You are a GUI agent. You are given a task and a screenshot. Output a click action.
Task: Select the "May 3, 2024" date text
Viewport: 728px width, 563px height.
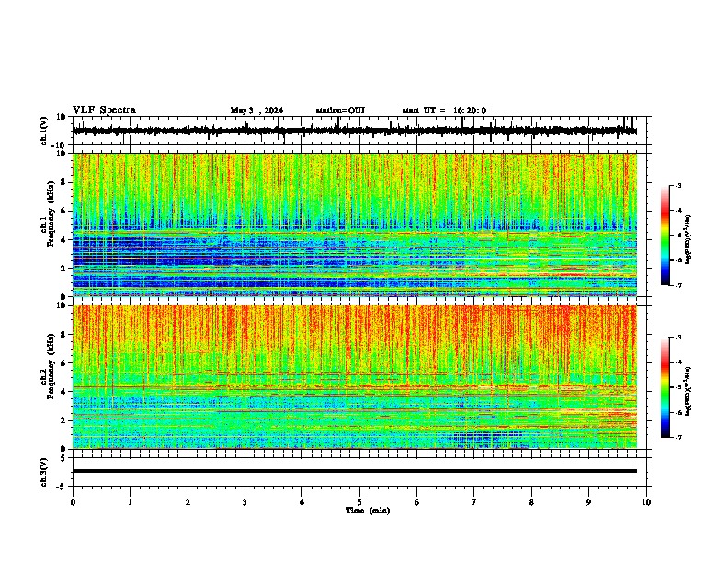[256, 110]
